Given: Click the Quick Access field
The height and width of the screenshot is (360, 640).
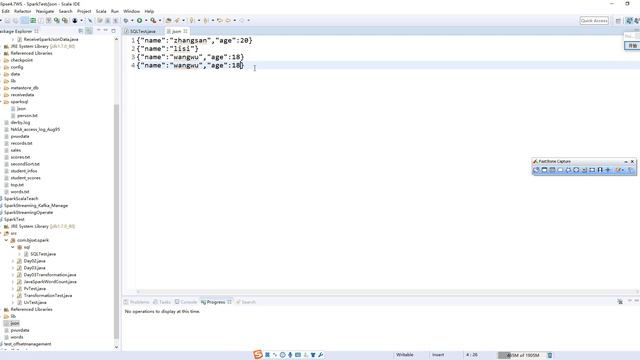Looking at the screenshot, I should coord(594,20).
